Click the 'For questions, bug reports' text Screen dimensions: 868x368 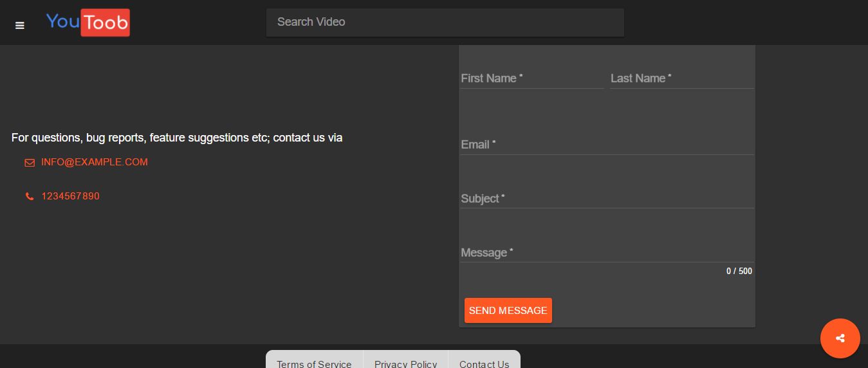pyautogui.click(x=177, y=138)
